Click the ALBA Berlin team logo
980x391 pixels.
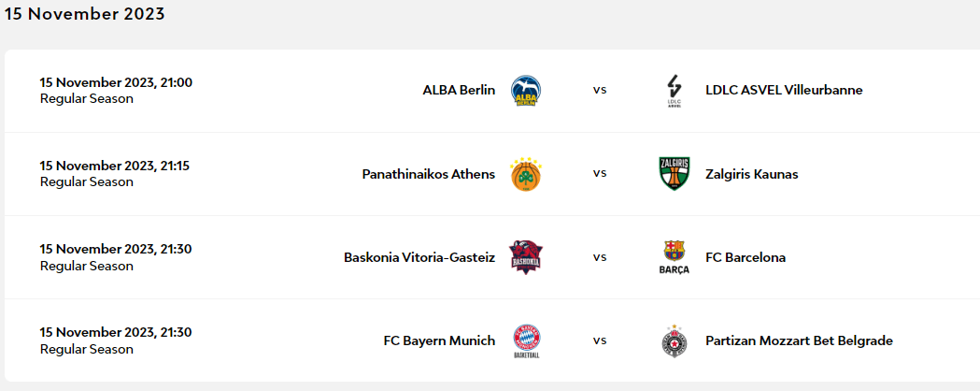526,91
